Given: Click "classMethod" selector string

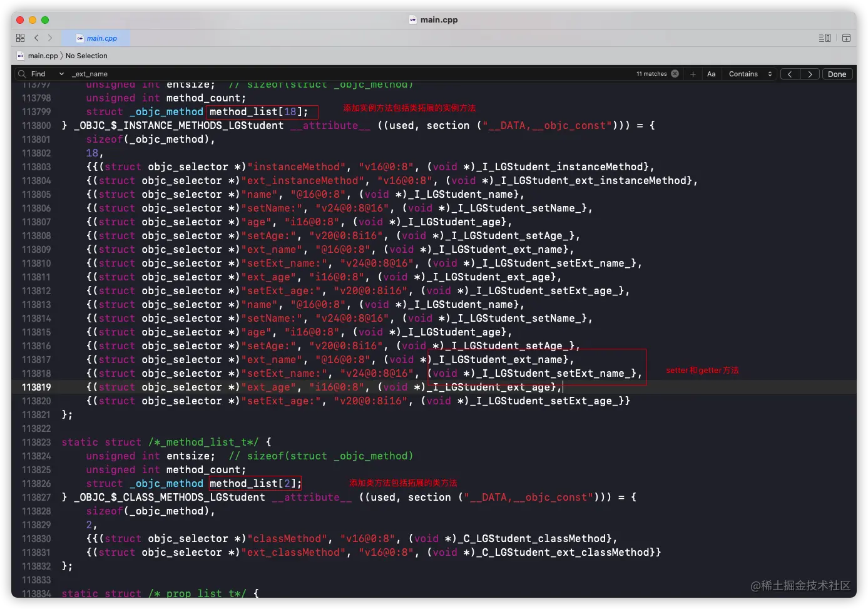Looking at the screenshot, I should (x=287, y=539).
